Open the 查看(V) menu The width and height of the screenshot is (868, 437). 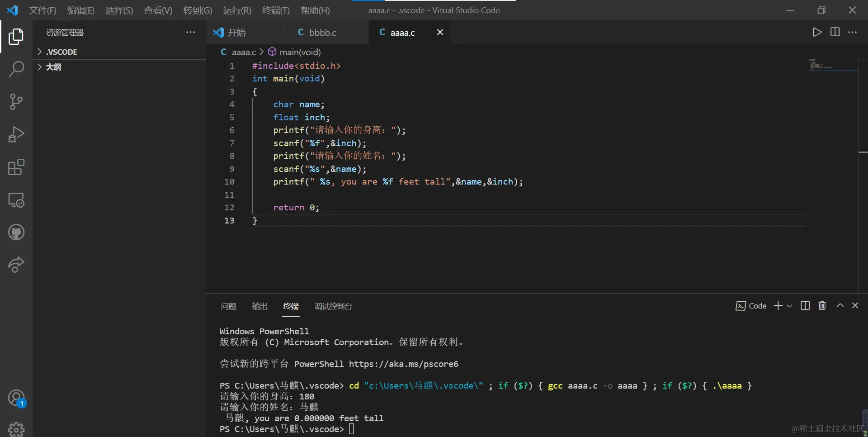pos(158,10)
